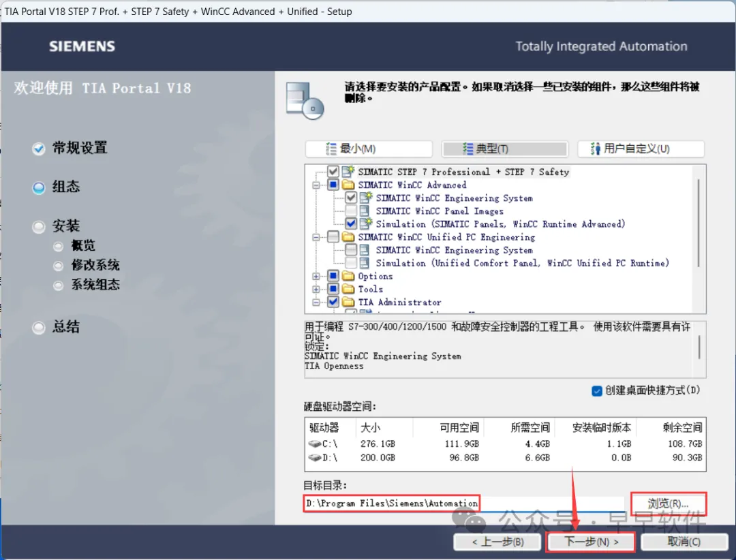Click the 6.6GB required space cell
Screen dimensions: 736x560
[x=537, y=457]
